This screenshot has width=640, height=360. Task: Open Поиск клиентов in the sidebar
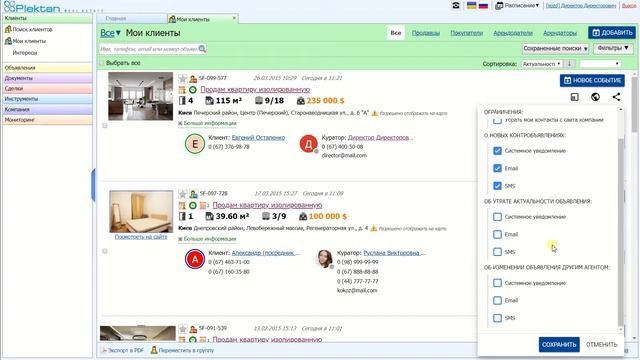click(32, 29)
